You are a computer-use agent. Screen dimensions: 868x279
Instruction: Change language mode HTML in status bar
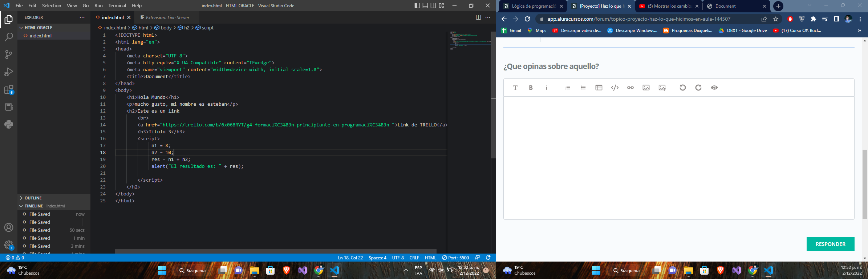tap(430, 258)
